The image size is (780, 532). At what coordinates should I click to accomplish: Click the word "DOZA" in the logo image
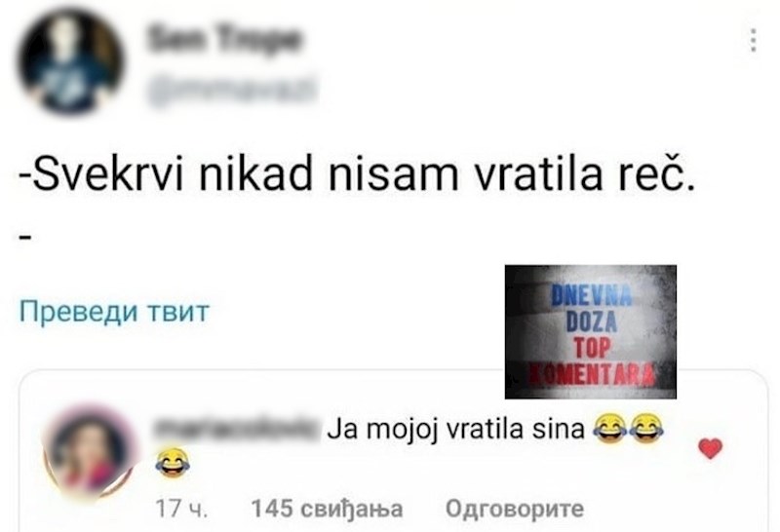pyautogui.click(x=591, y=323)
